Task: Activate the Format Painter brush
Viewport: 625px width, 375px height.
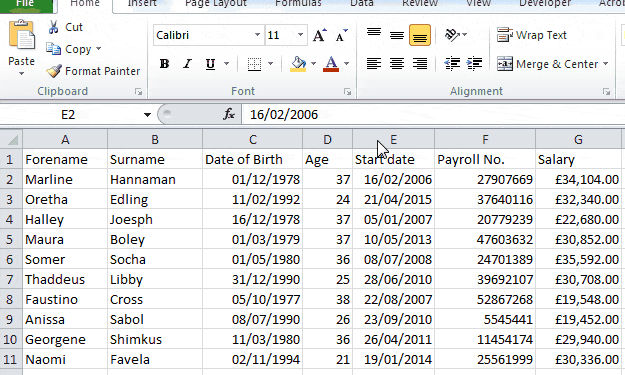Action: tap(54, 71)
